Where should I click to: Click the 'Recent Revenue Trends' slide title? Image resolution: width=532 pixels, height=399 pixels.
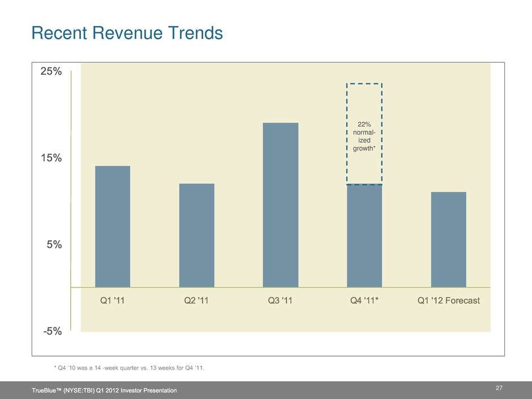(127, 33)
